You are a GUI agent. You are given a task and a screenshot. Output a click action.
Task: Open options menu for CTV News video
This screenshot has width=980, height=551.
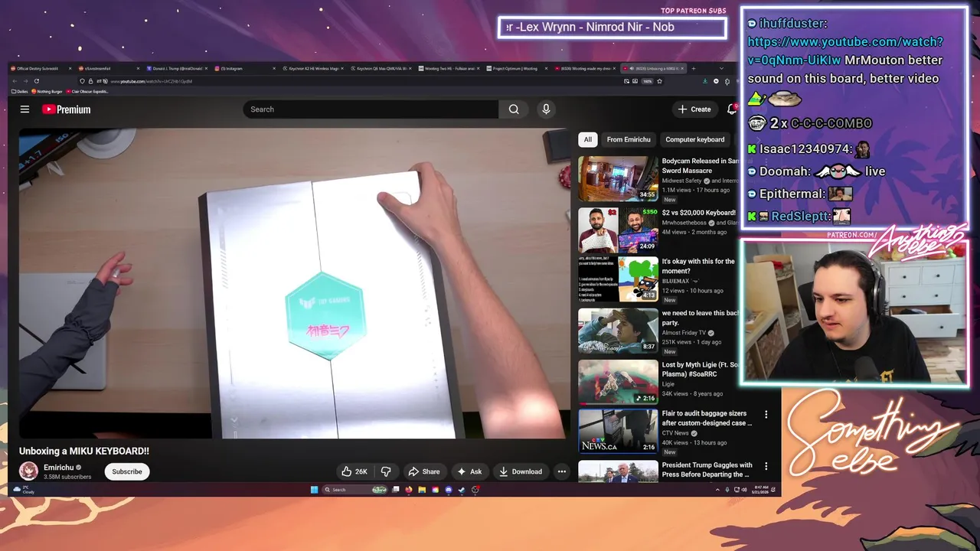tap(766, 414)
